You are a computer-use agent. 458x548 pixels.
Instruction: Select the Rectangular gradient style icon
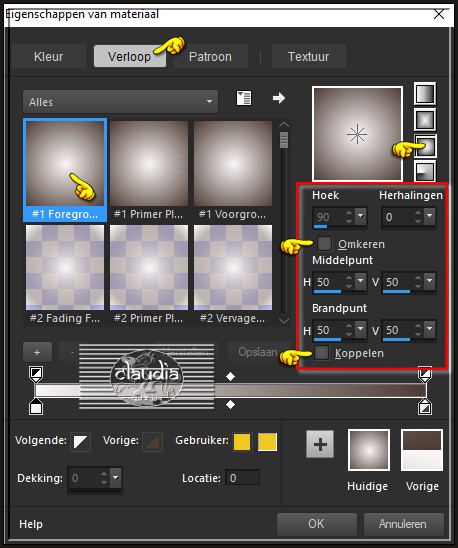point(425,120)
